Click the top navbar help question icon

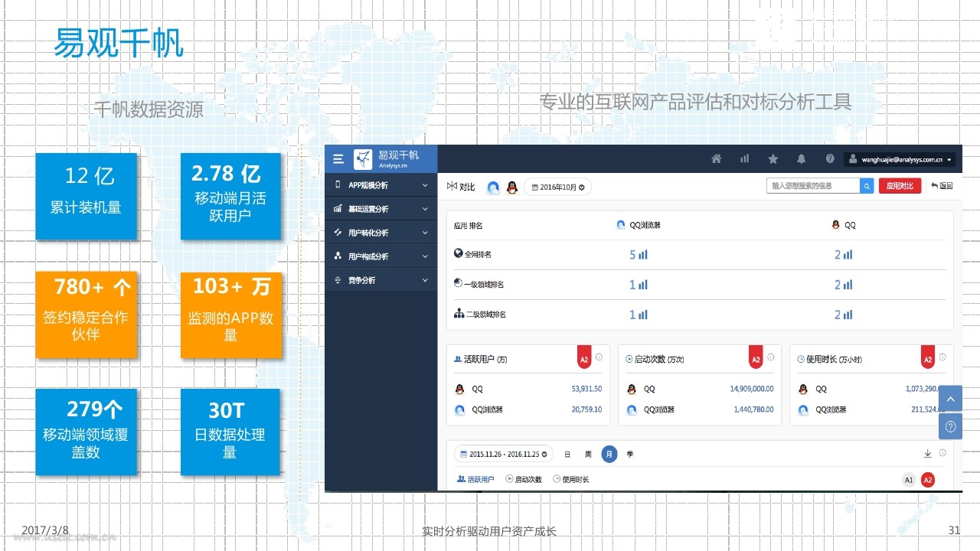click(830, 159)
